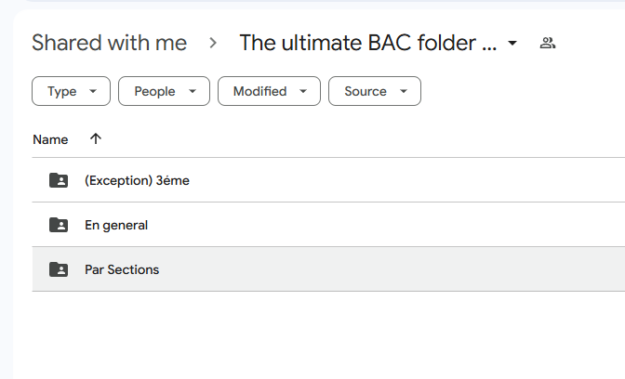Click the shared folder icon for (Exception) 3éme

tap(59, 180)
